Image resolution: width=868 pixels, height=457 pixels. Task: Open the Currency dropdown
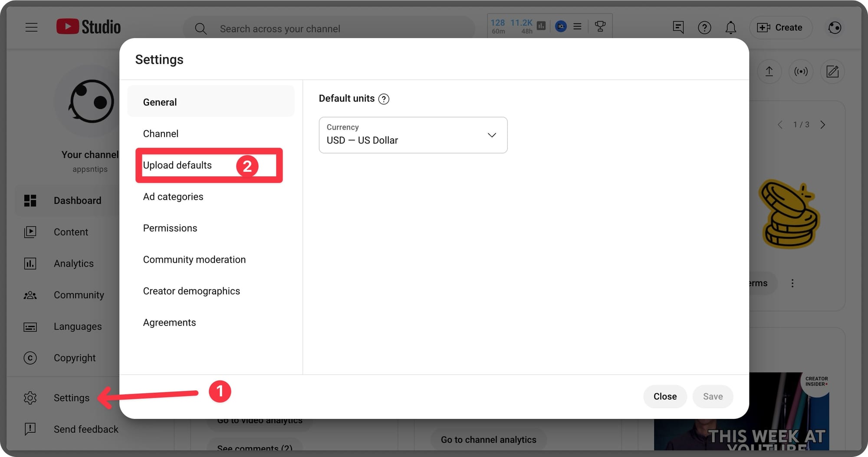(x=412, y=135)
